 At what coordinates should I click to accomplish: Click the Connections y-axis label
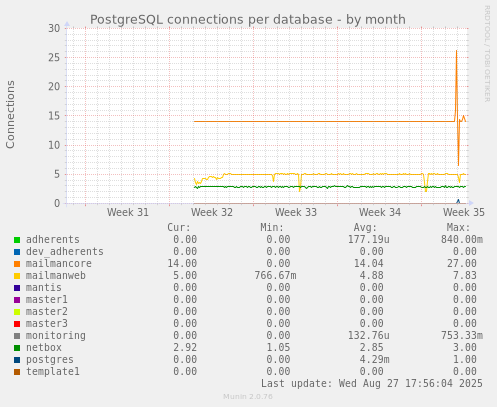click(x=10, y=114)
